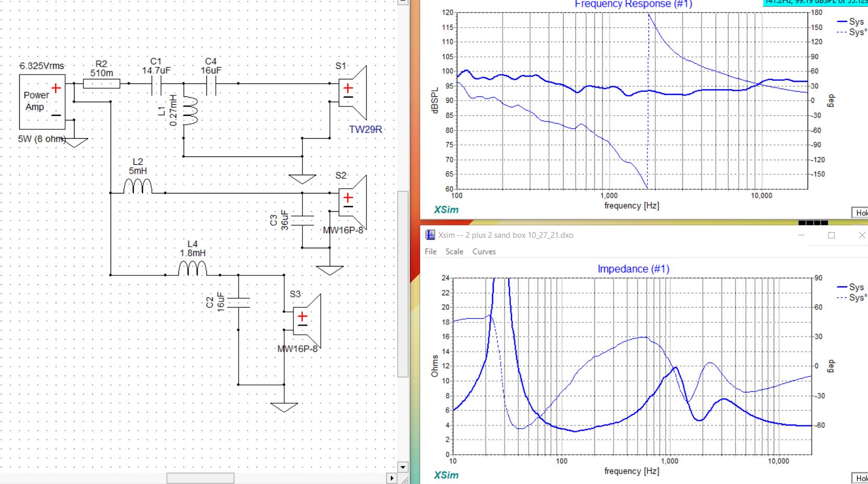Click Impedance window title bar text
This screenshot has width=868, height=484.
click(x=506, y=235)
